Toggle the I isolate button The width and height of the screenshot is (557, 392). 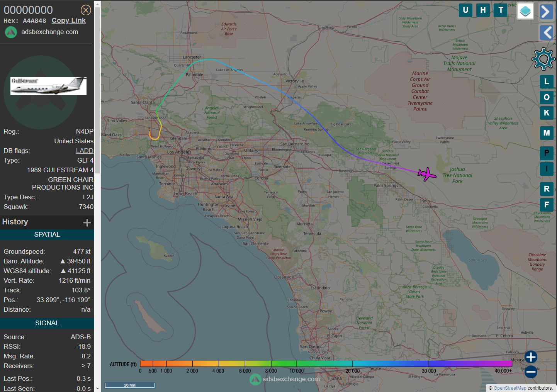tap(547, 169)
